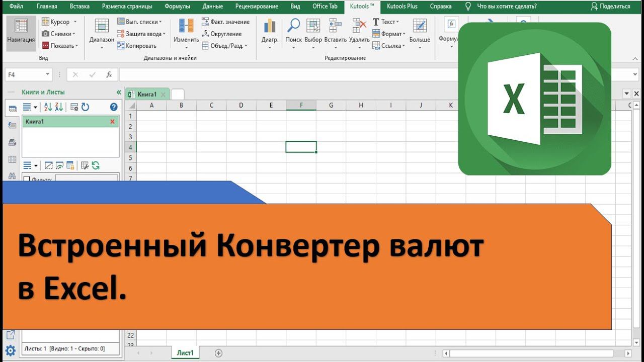Click column header F
This screenshot has height=362, width=644.
pyautogui.click(x=301, y=105)
